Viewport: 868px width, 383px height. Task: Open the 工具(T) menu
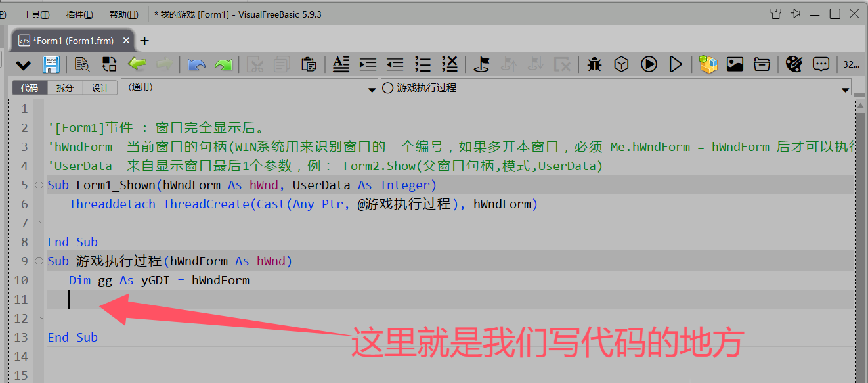click(36, 14)
